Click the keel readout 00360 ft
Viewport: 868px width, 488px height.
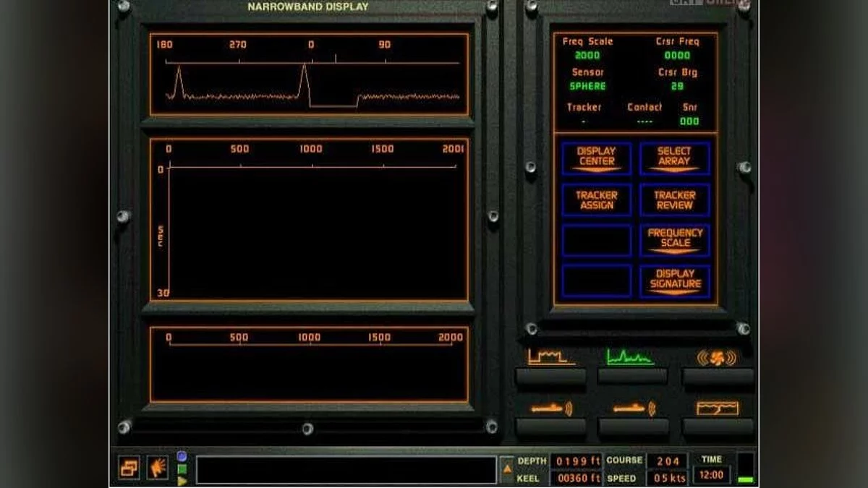[x=576, y=478]
